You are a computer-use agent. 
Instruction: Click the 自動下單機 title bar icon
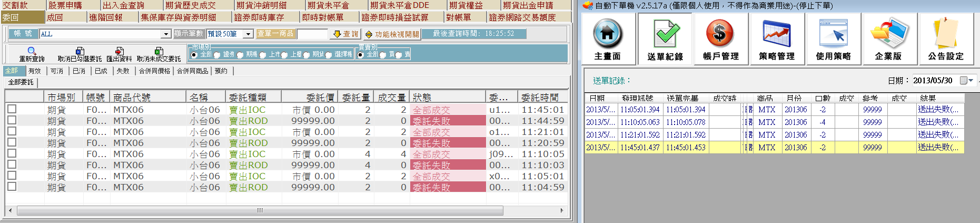(588, 6)
